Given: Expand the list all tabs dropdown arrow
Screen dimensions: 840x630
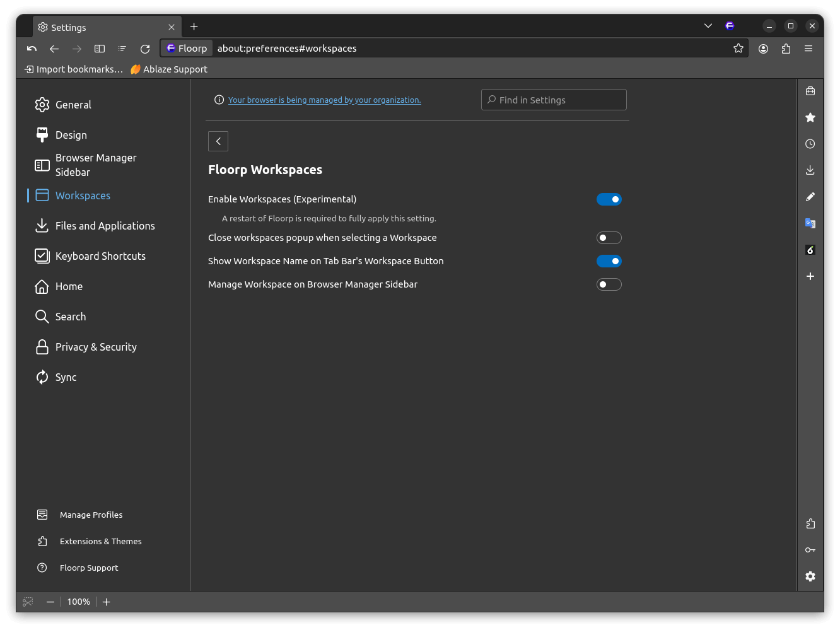Looking at the screenshot, I should [x=708, y=26].
